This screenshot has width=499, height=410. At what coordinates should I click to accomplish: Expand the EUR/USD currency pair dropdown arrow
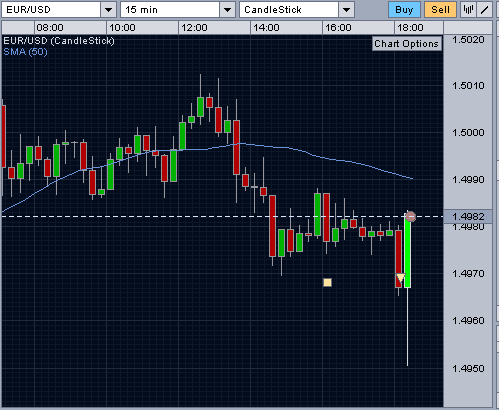point(108,10)
